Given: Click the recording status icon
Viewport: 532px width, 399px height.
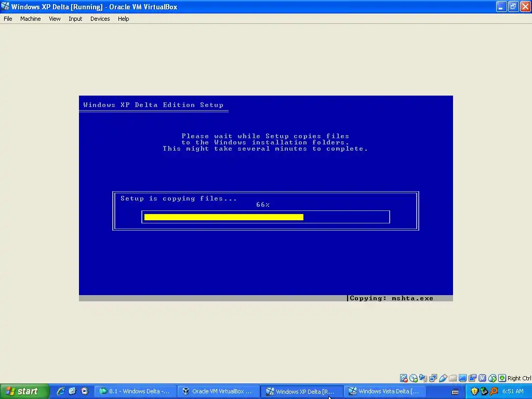Looking at the screenshot, I should [x=472, y=378].
